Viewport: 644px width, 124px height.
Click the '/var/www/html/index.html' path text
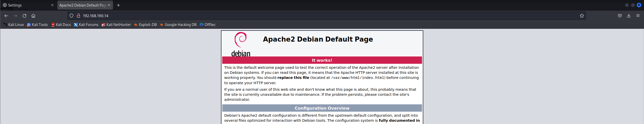358,78
